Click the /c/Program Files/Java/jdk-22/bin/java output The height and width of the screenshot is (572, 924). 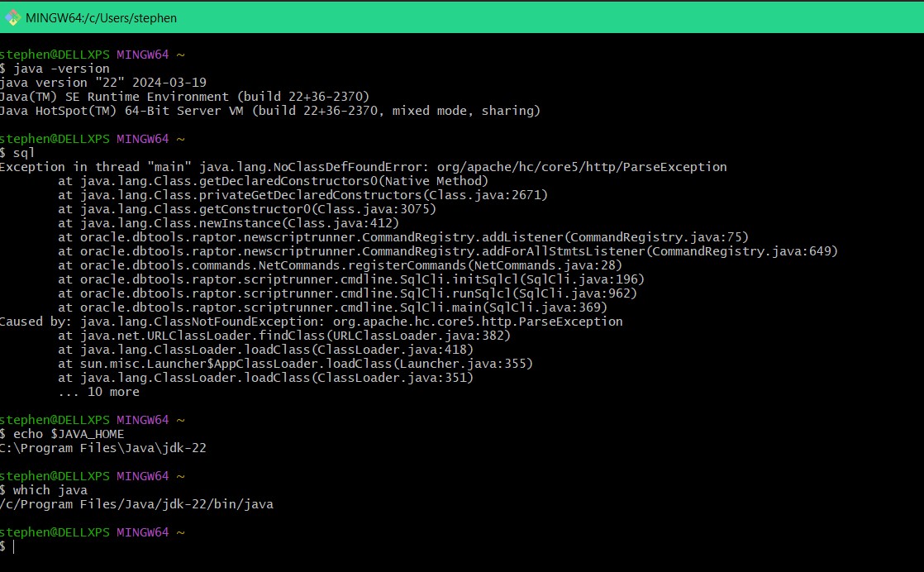[136, 504]
